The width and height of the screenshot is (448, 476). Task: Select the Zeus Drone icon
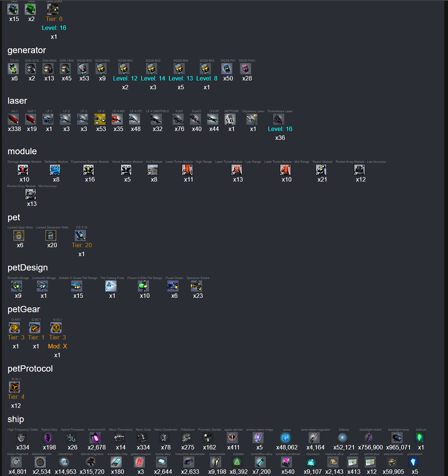53,9
